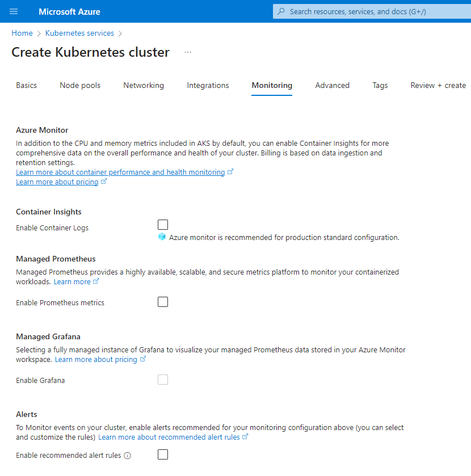Viewport: 471px width, 476px height.
Task: Go to Home via breadcrumb
Action: 22,33
